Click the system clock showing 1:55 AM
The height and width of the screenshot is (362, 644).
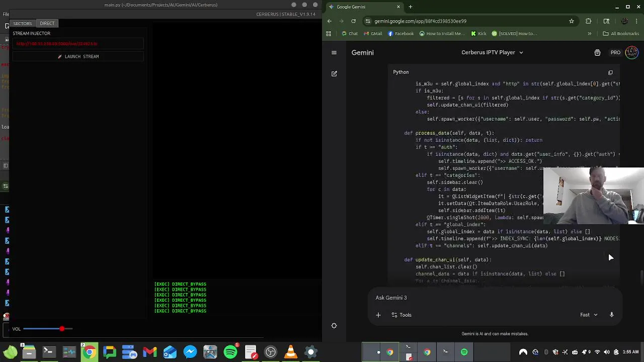click(630, 352)
